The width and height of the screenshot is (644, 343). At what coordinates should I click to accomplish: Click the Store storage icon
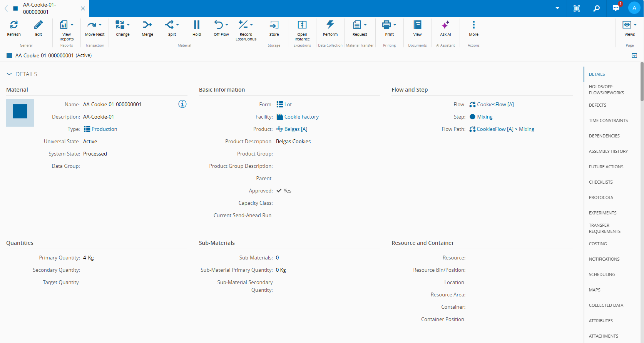(x=274, y=25)
